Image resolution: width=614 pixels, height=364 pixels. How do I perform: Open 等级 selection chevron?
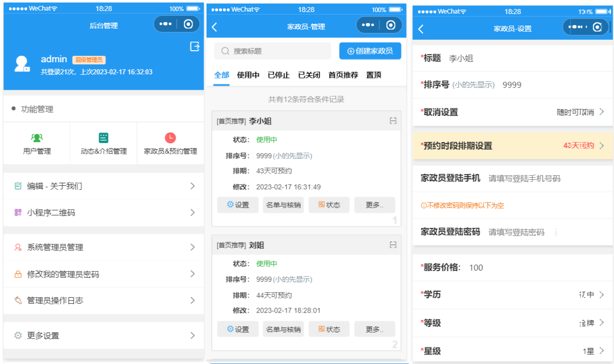point(601,323)
